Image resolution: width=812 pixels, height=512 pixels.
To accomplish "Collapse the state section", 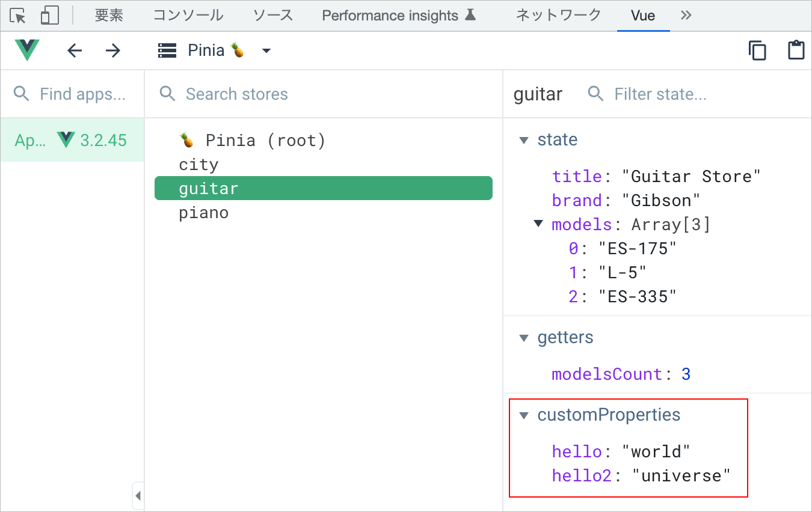I will click(x=524, y=140).
